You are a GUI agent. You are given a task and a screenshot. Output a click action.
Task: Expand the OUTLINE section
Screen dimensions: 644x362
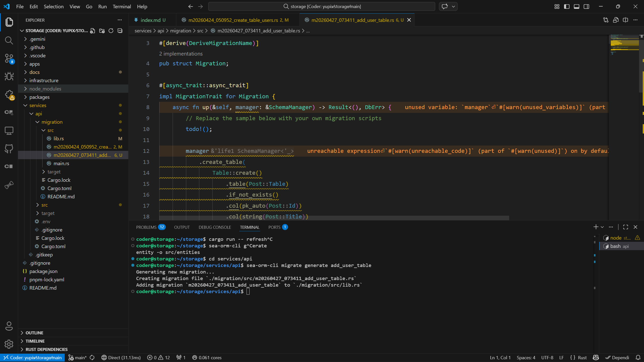(x=34, y=333)
